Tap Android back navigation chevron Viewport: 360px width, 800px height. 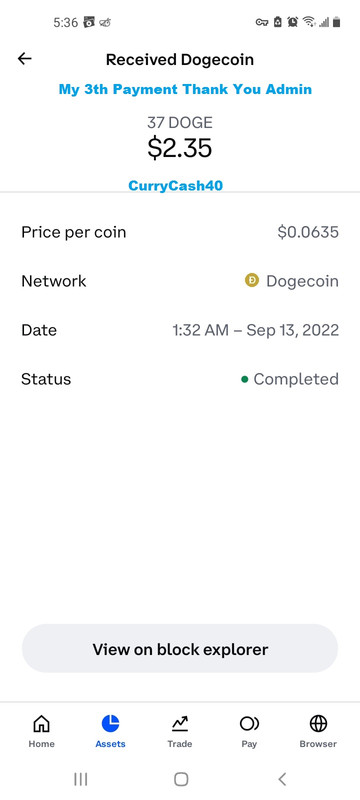click(282, 779)
